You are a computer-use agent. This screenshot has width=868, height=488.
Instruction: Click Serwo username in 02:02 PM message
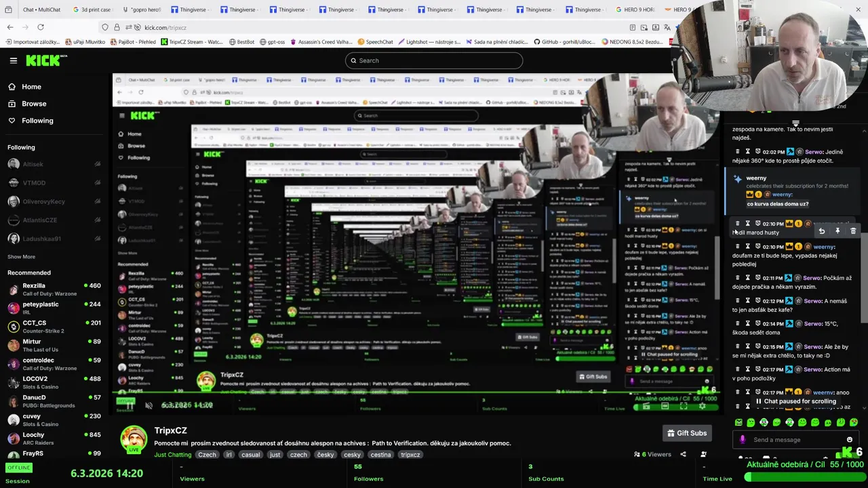pos(814,152)
